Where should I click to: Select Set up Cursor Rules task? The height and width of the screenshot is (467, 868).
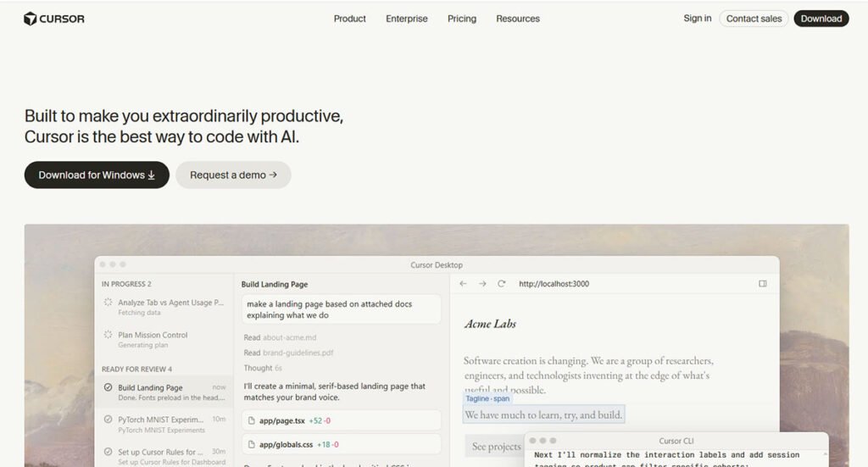click(164, 457)
